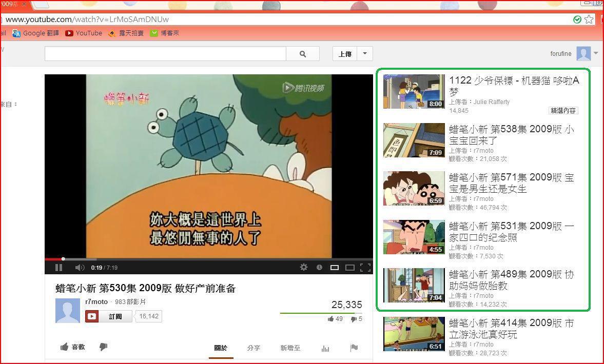604x364 pixels.
Task: Click green checkmark security icon in address bar
Action: (577, 19)
